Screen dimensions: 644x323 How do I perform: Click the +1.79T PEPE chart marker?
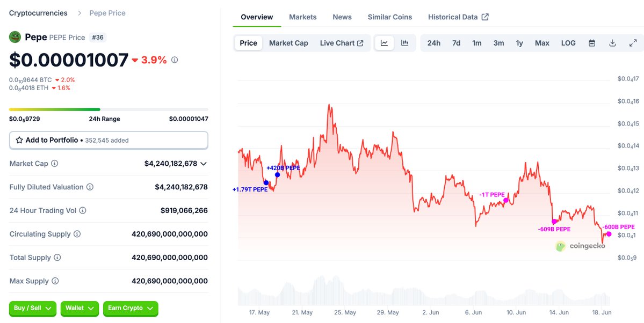pyautogui.click(x=266, y=182)
